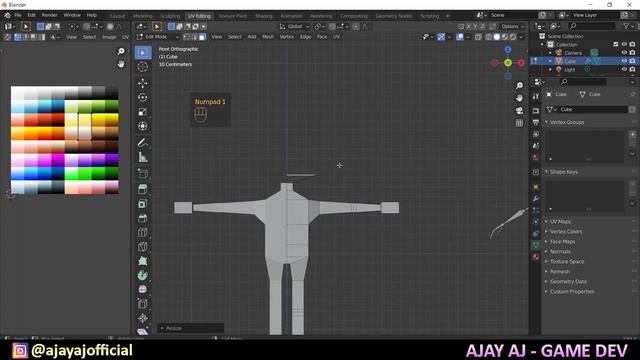The height and width of the screenshot is (360, 640).
Task: Click the 3D viewport zoom magnifier icon
Action: pyautogui.click(x=519, y=86)
